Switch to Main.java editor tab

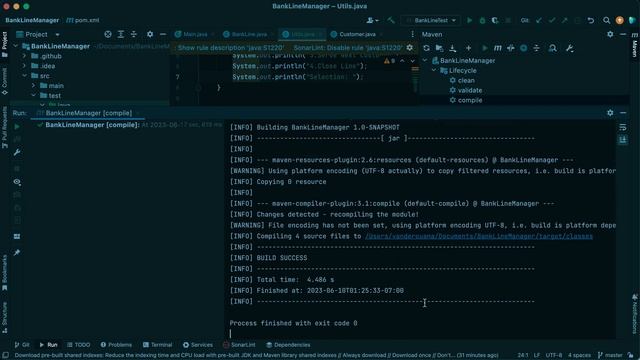[195, 34]
